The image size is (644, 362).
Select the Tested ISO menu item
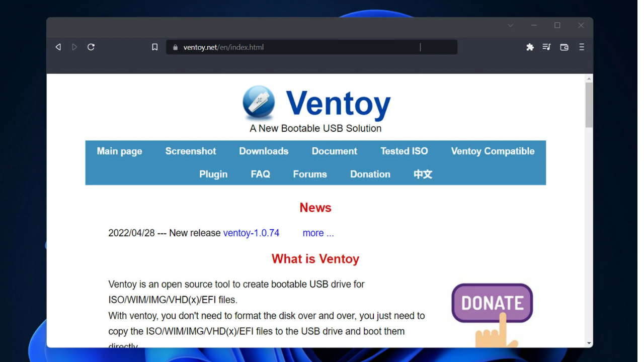tap(404, 151)
